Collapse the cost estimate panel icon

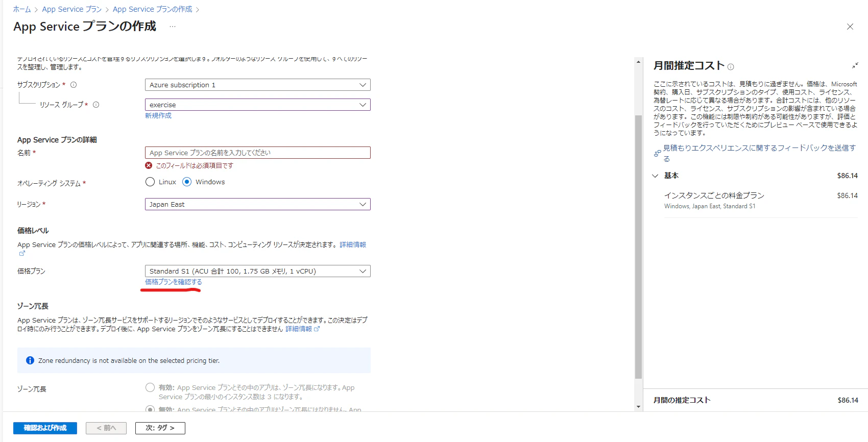point(855,66)
